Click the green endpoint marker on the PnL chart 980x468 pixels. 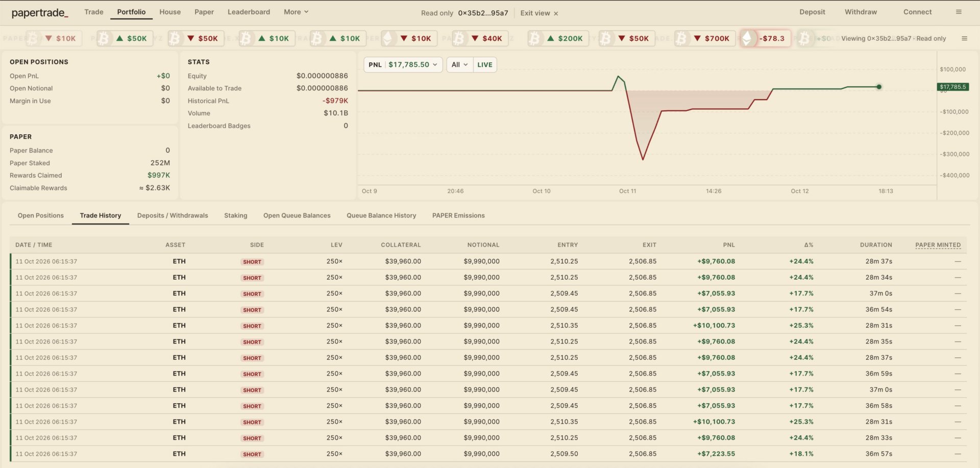pos(879,87)
